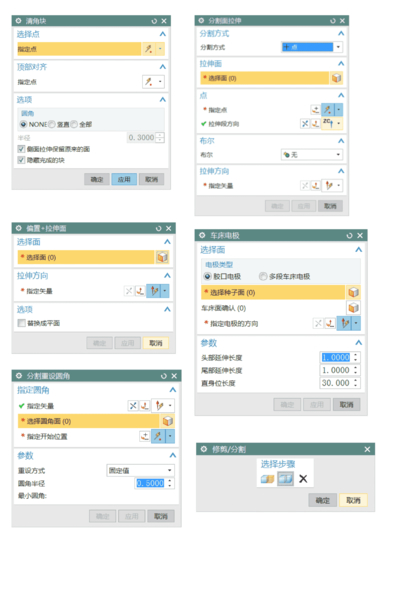The height and width of the screenshot is (600, 415).
Task: Click inferred point icon beside 指定点 in 分割面拉伸
Action: [x=327, y=110]
